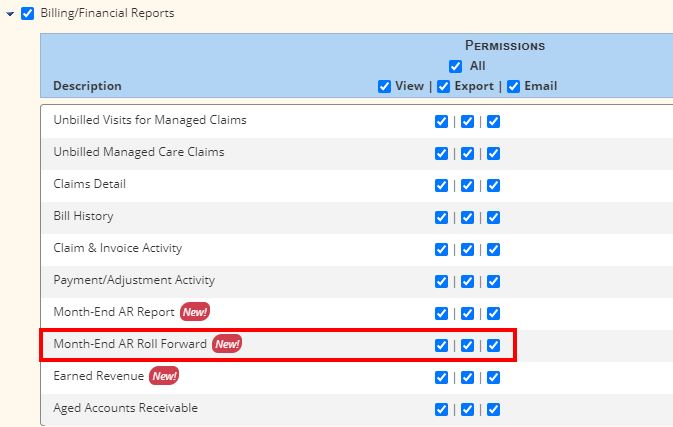Uncheck View permission for Earned Revenue
The width and height of the screenshot is (673, 427).
441,377
